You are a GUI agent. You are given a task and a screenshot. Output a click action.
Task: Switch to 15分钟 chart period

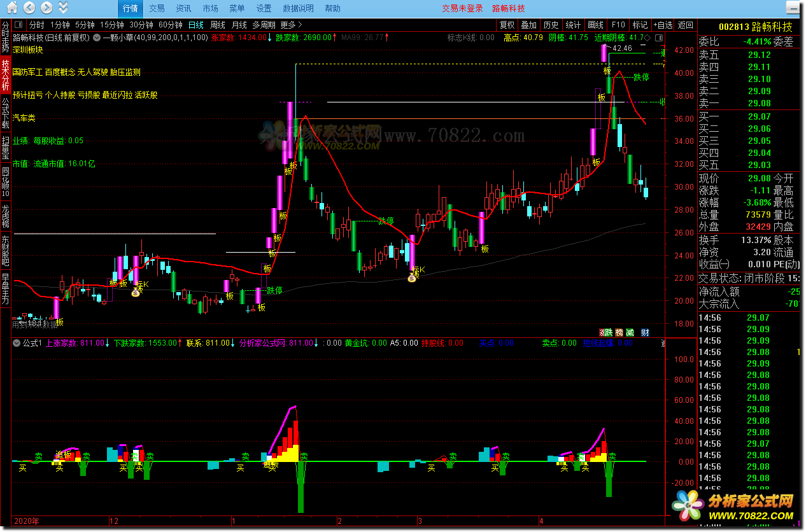click(x=112, y=25)
